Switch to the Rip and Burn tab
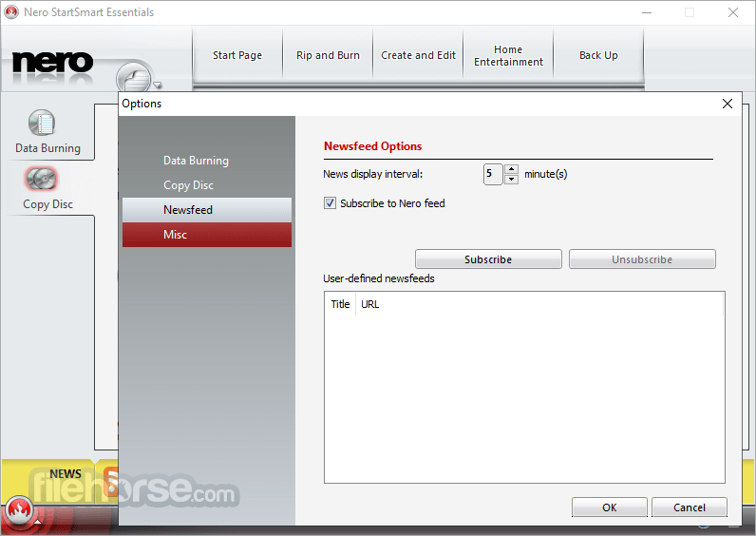This screenshot has height=536, width=756. (x=328, y=55)
